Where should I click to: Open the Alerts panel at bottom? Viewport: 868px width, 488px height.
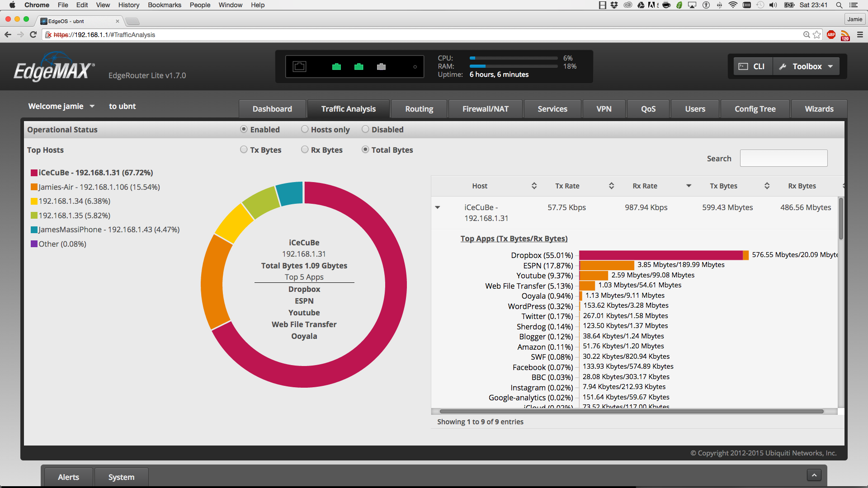pyautogui.click(x=68, y=477)
